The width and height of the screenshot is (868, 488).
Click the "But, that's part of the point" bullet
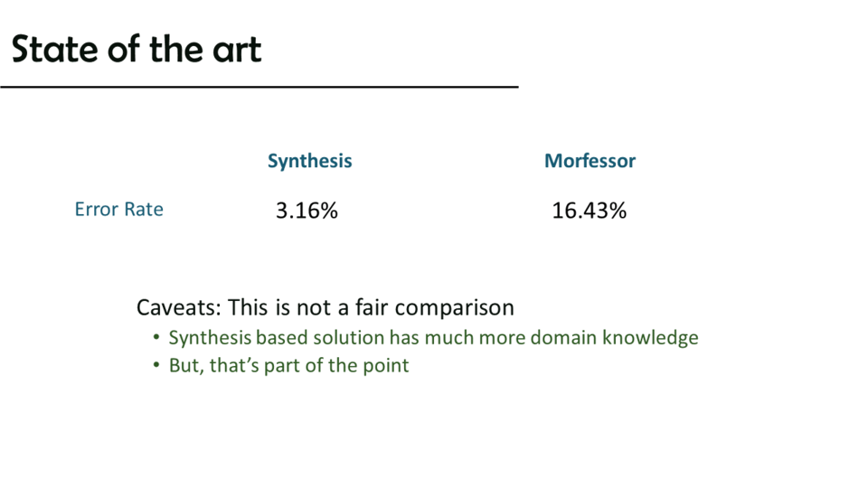[x=288, y=366]
